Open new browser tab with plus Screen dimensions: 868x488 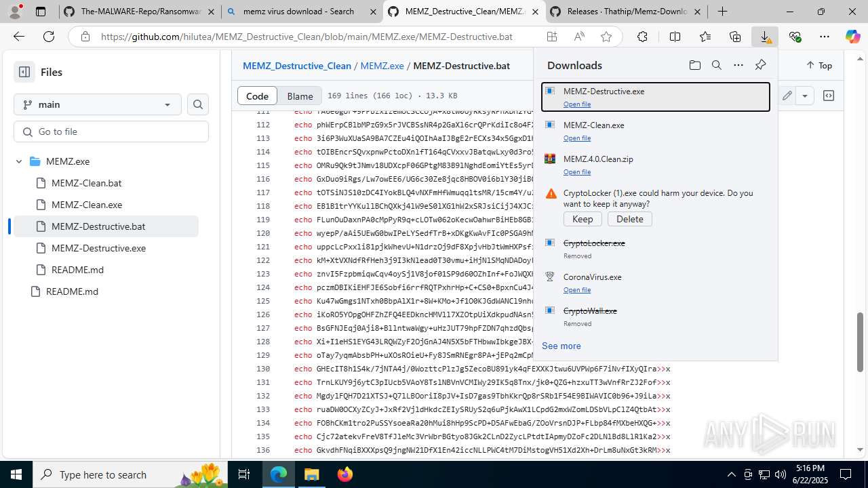722,12
